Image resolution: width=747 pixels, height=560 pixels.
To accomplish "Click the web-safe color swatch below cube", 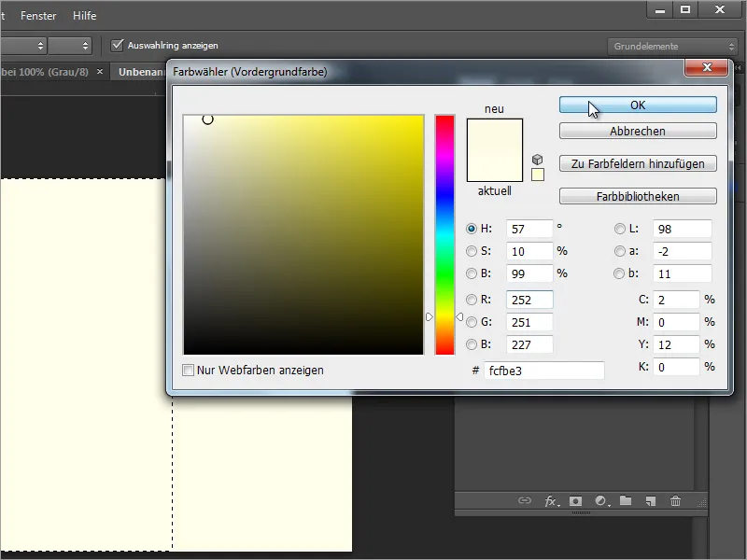I will tap(538, 175).
